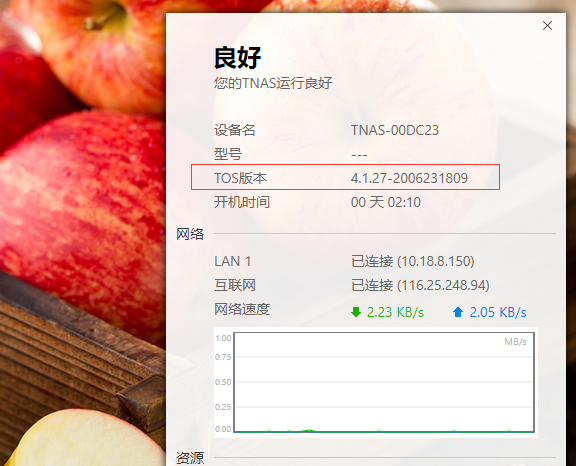The width and height of the screenshot is (576, 466).
Task: Click the blue upload arrow icon
Action: (x=458, y=312)
